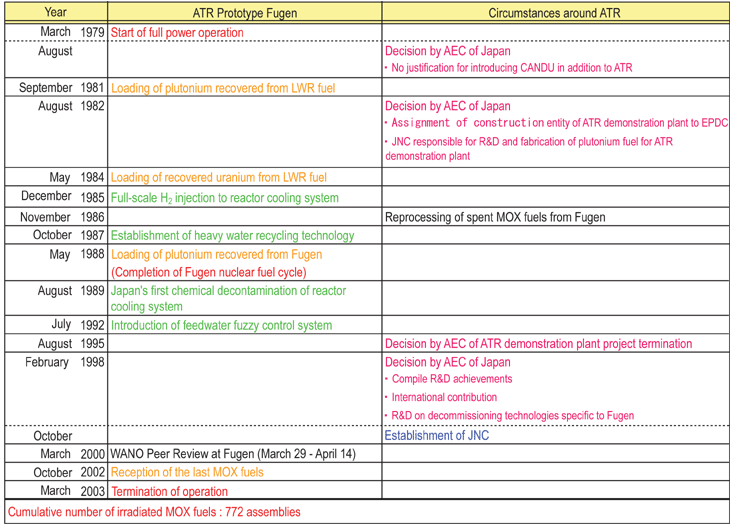Click the 'July 1992' date cell
Screen dimensions: 730x524
click(x=55, y=324)
